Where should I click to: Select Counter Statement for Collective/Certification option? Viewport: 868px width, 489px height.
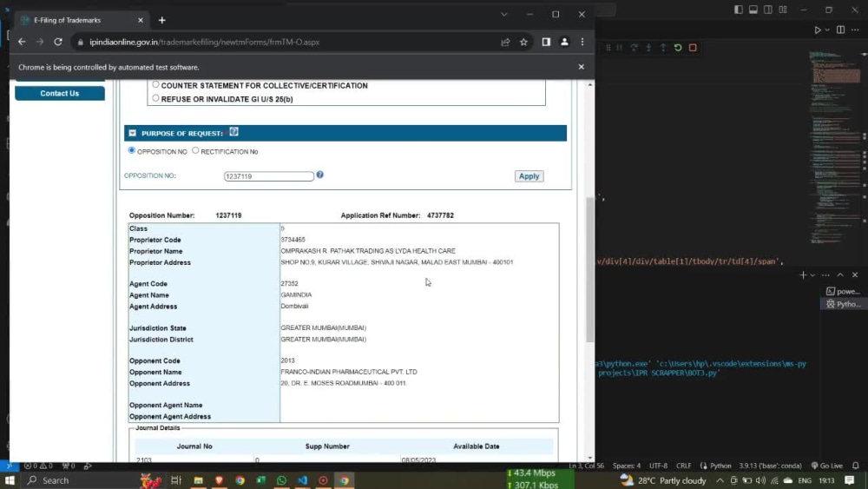pos(155,85)
